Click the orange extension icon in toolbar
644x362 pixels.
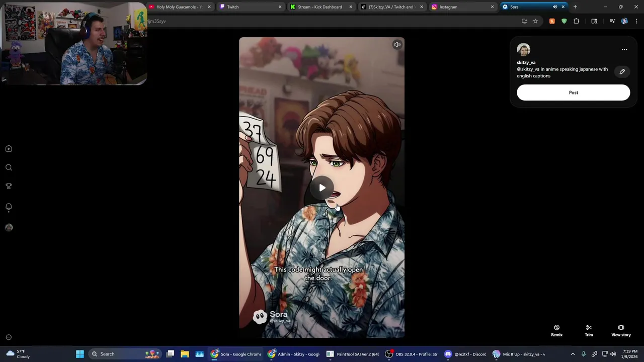pos(552,21)
